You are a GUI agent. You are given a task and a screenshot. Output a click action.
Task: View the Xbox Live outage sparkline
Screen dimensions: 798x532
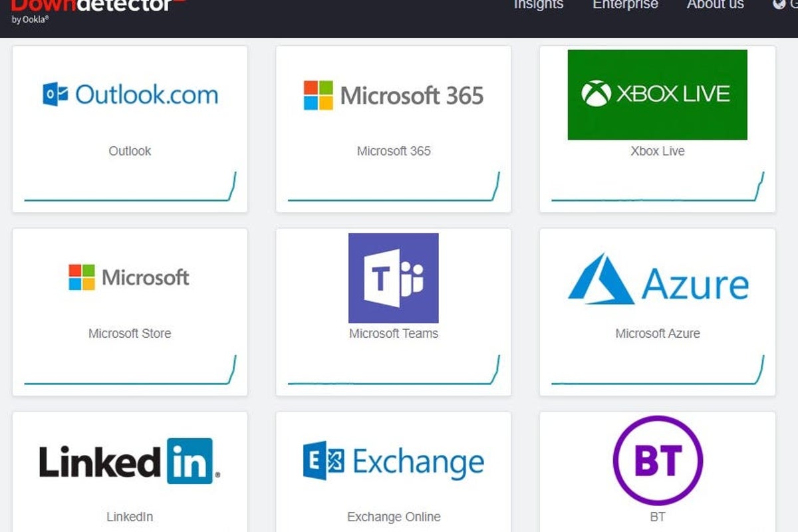coord(658,186)
